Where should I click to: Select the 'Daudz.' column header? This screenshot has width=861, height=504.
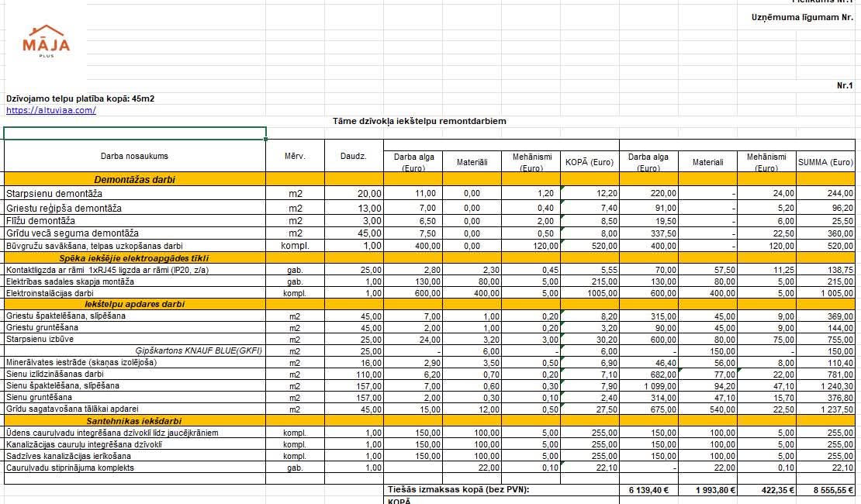(x=354, y=156)
